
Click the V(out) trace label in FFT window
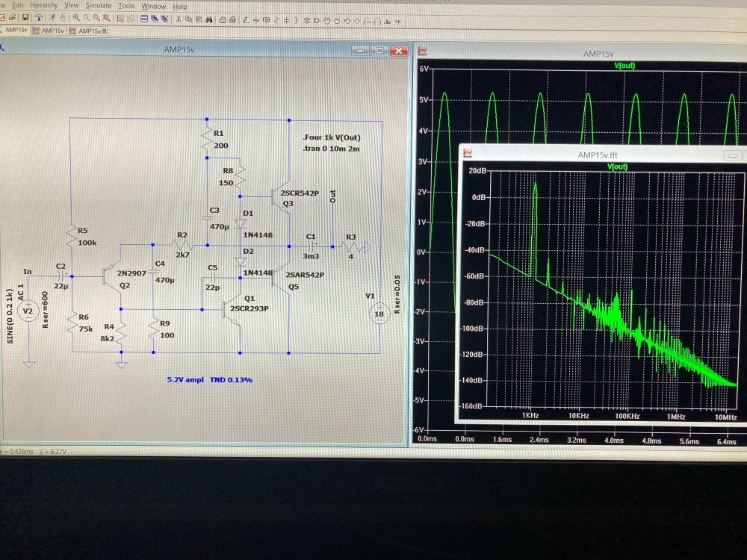pyautogui.click(x=617, y=167)
